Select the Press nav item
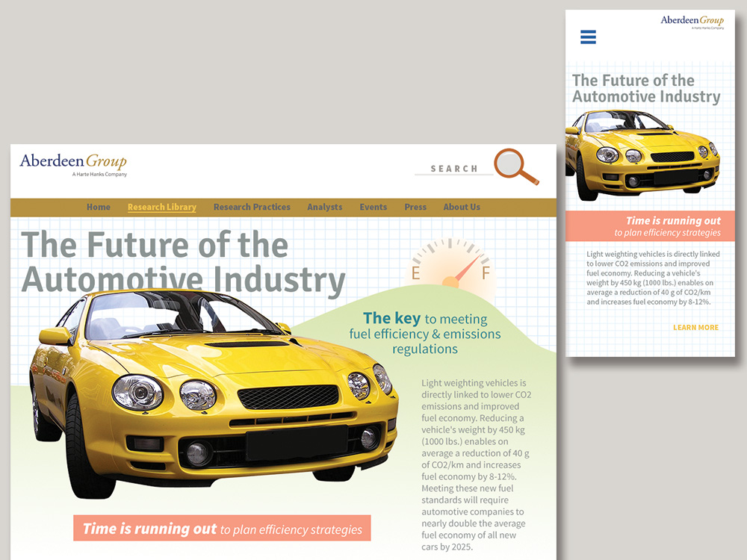The height and width of the screenshot is (560, 747). 415,208
